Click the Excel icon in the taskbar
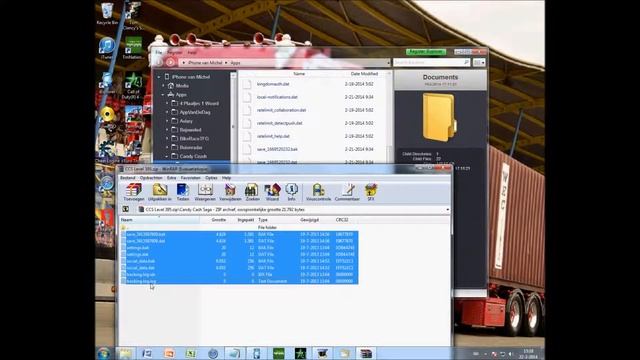 click(191, 353)
